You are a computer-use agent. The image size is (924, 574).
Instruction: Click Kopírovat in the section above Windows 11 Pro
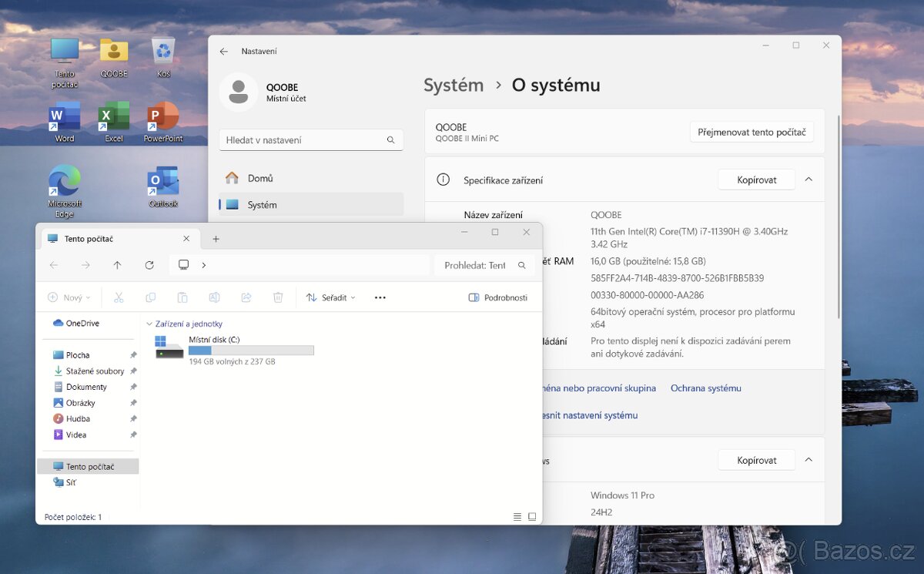757,460
